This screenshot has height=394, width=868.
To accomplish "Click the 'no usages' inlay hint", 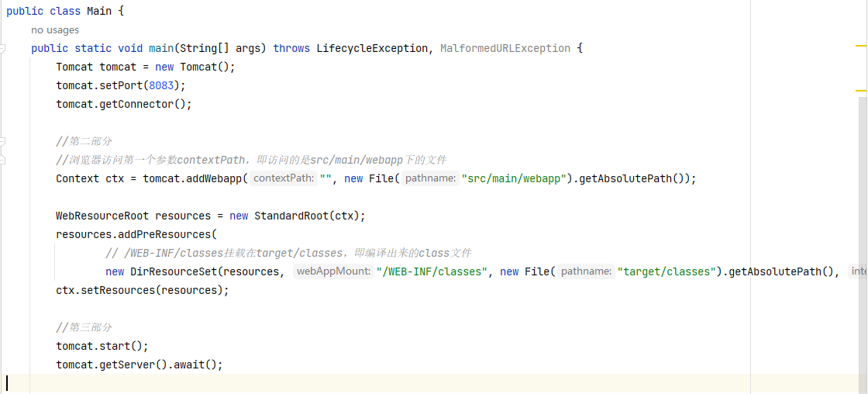I will click(55, 30).
